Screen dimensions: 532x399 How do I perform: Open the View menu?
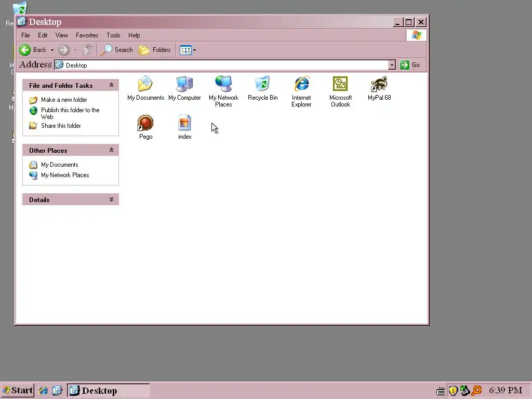pos(61,35)
